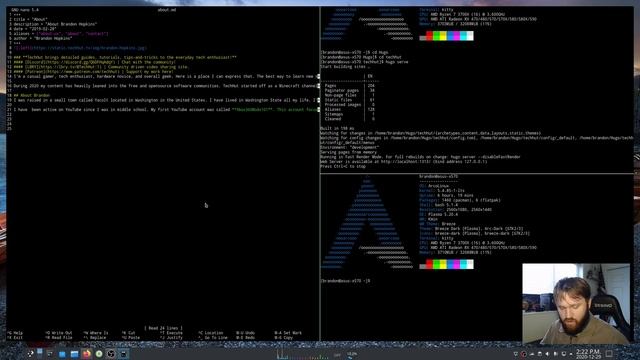Click the "Built in" line of Hugo output
The width and height of the screenshot is (640, 360).
click(x=337, y=128)
